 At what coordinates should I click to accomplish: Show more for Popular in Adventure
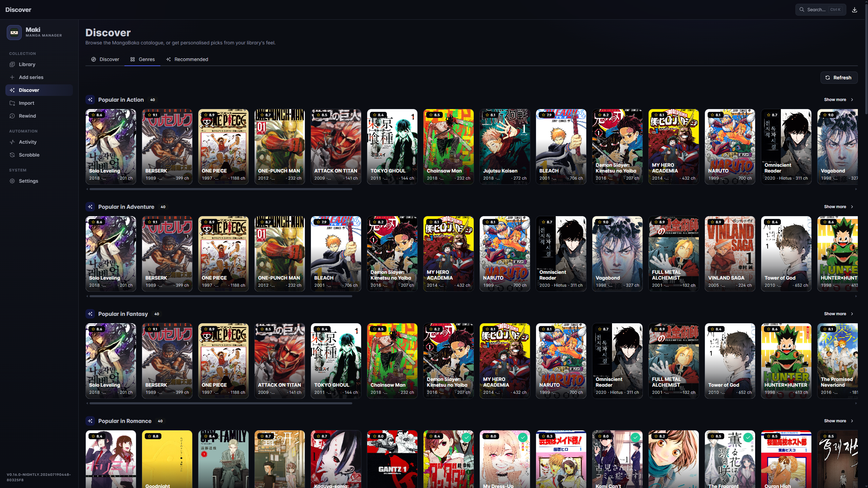pyautogui.click(x=839, y=207)
